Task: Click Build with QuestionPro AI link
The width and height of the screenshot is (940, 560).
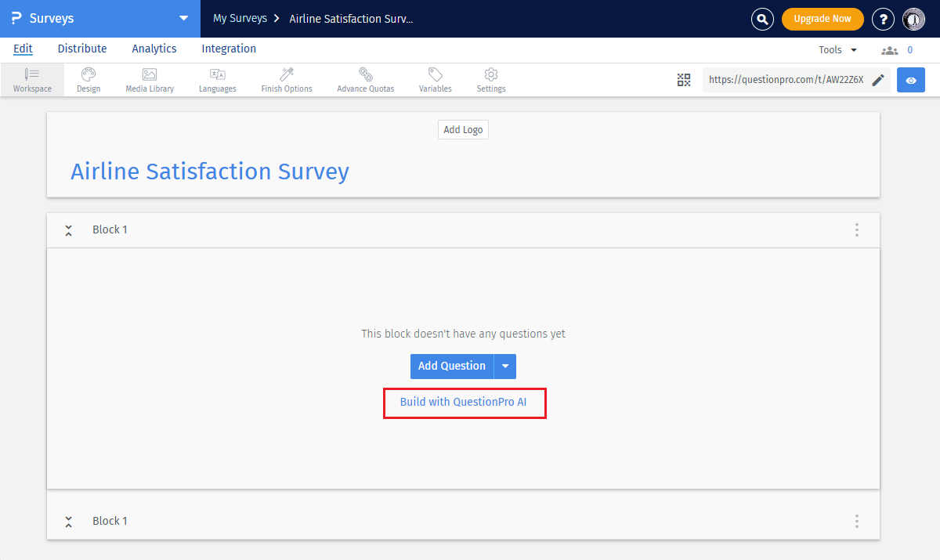Action: (464, 403)
